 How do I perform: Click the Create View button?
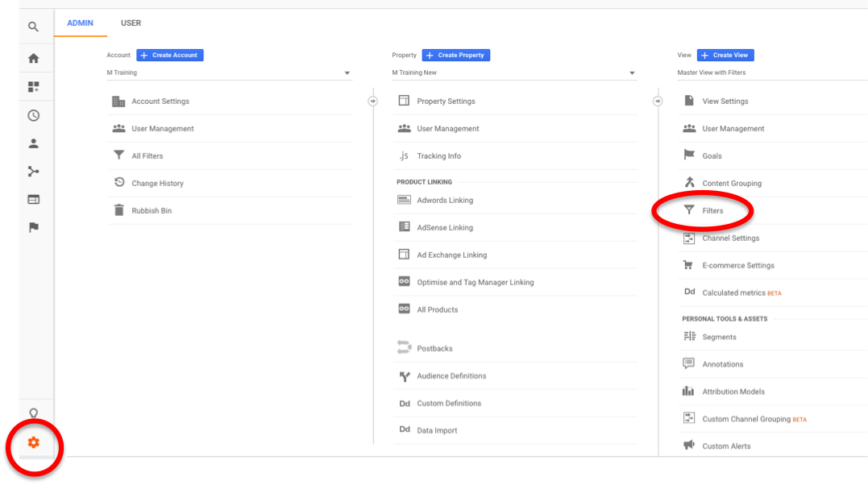point(725,55)
